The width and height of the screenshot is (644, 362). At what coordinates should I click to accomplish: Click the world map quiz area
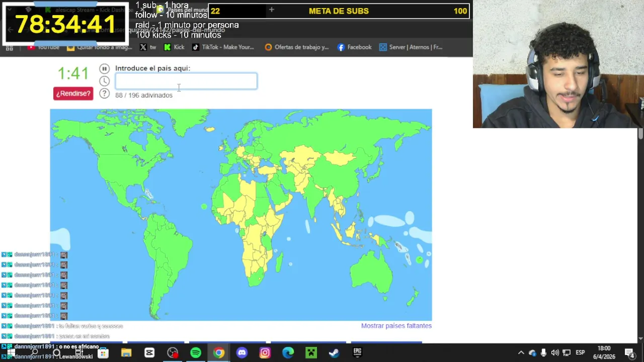[241, 215]
